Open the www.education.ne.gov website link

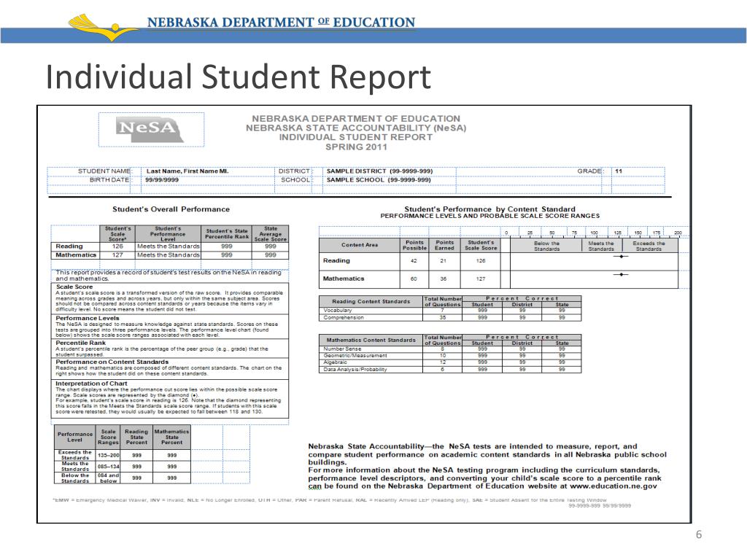[613, 486]
